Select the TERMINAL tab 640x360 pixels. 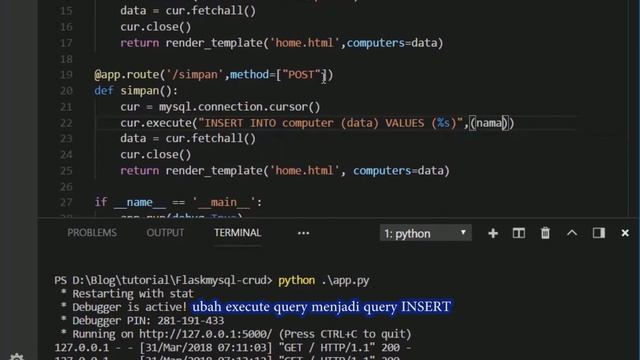click(238, 233)
